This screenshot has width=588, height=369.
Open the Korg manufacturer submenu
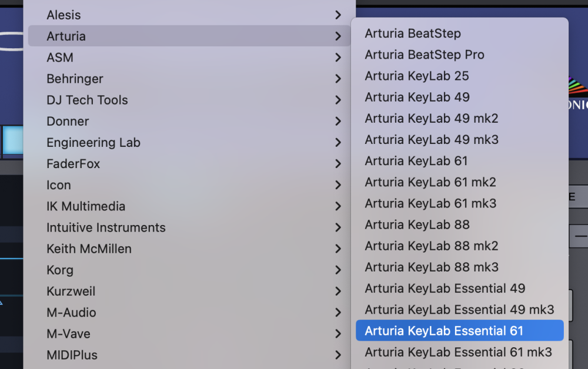point(60,270)
